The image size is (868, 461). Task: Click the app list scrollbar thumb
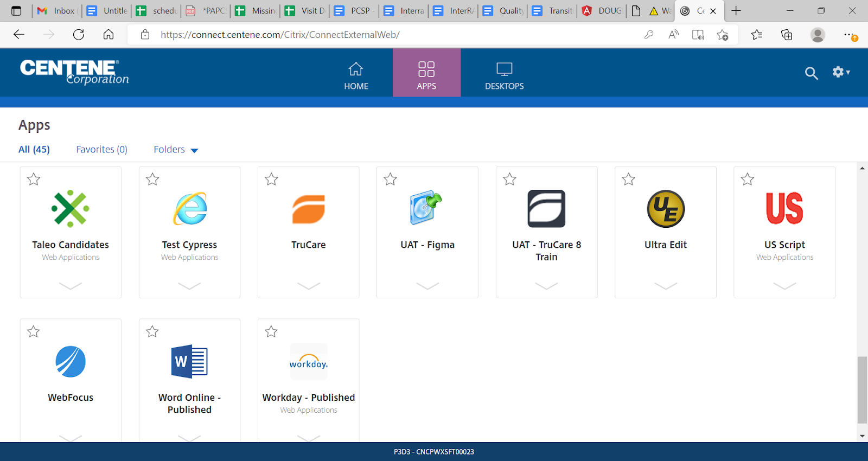pyautogui.click(x=862, y=389)
